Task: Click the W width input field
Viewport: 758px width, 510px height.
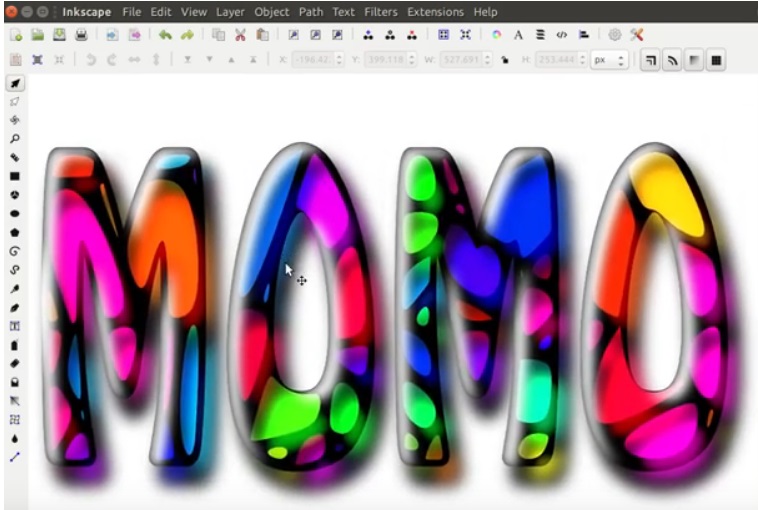Action: [x=462, y=60]
